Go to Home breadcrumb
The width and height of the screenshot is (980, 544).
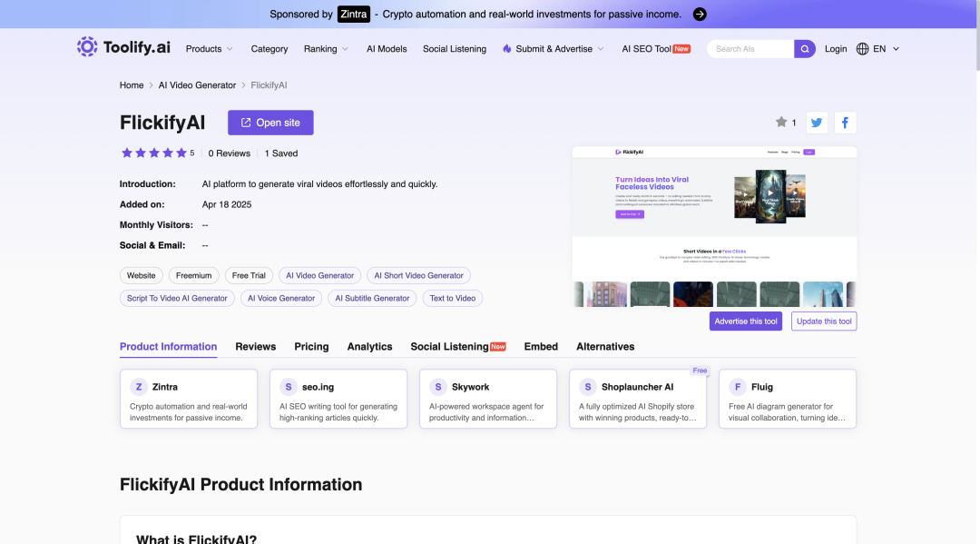(132, 85)
